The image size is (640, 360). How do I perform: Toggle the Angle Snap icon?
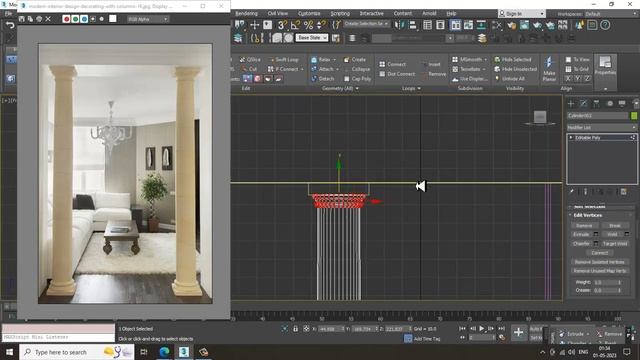point(295,25)
